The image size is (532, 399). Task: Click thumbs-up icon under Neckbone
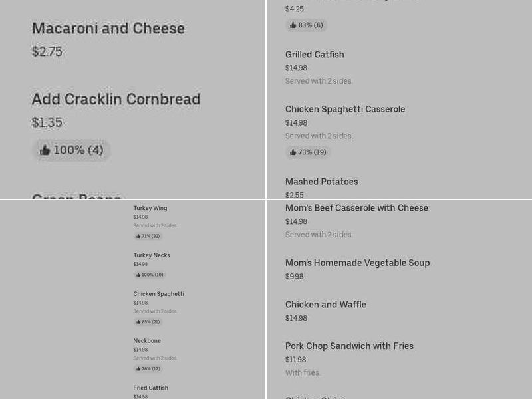pos(138,369)
